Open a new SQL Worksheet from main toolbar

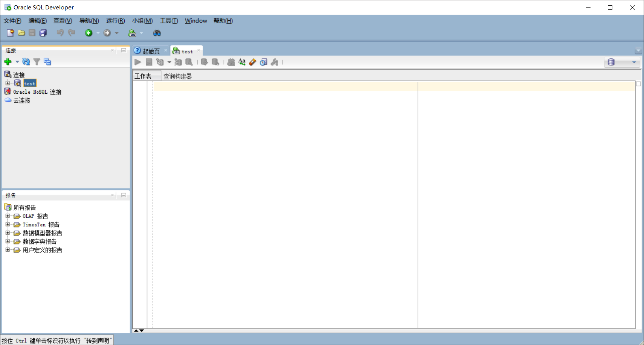pos(132,33)
